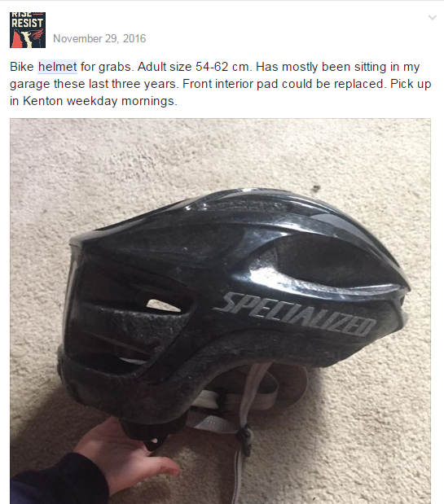Open the Rise Resist profile avatar
Screen dimensions: 444x504
28,30
